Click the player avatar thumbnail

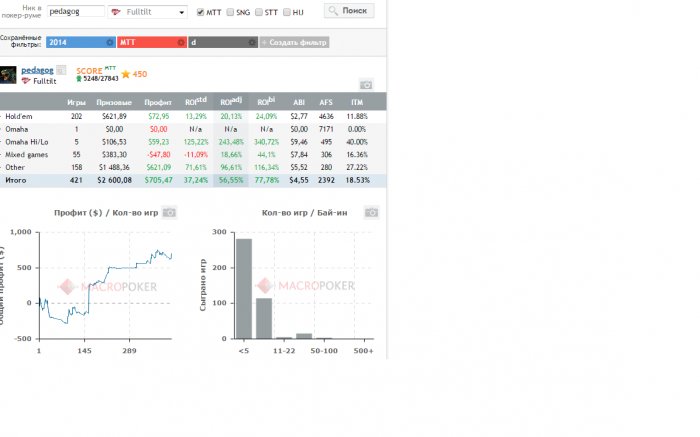point(8,75)
